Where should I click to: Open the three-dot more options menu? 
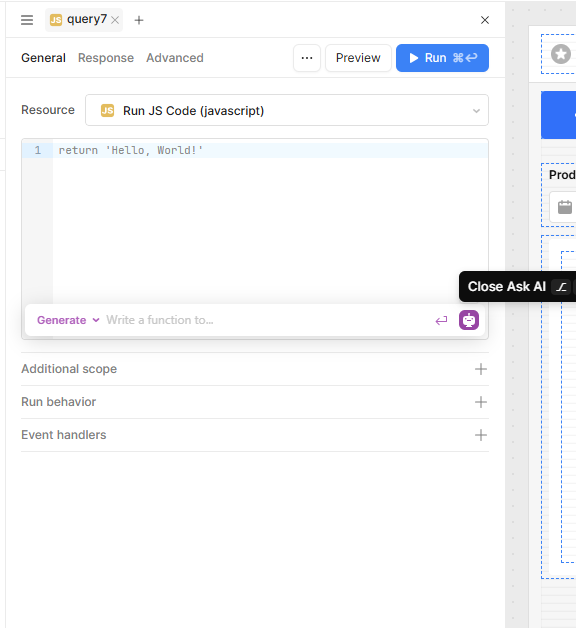(x=307, y=58)
